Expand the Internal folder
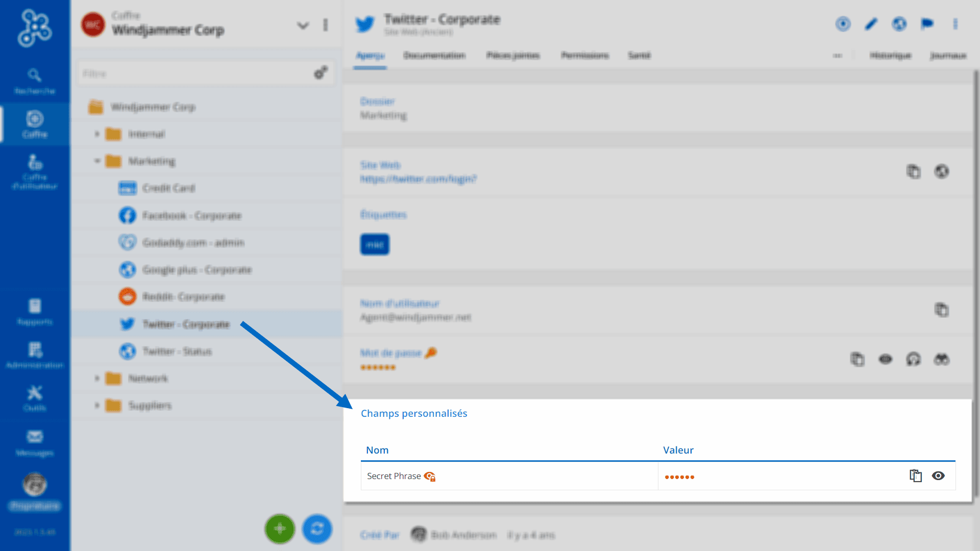This screenshot has height=551, width=980. (x=97, y=134)
